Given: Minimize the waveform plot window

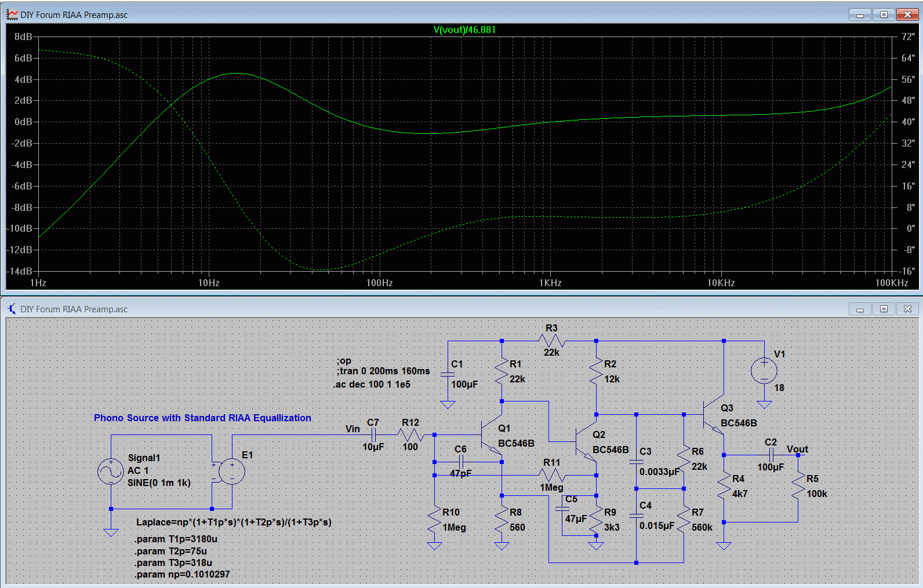Looking at the screenshot, I should 860,14.
